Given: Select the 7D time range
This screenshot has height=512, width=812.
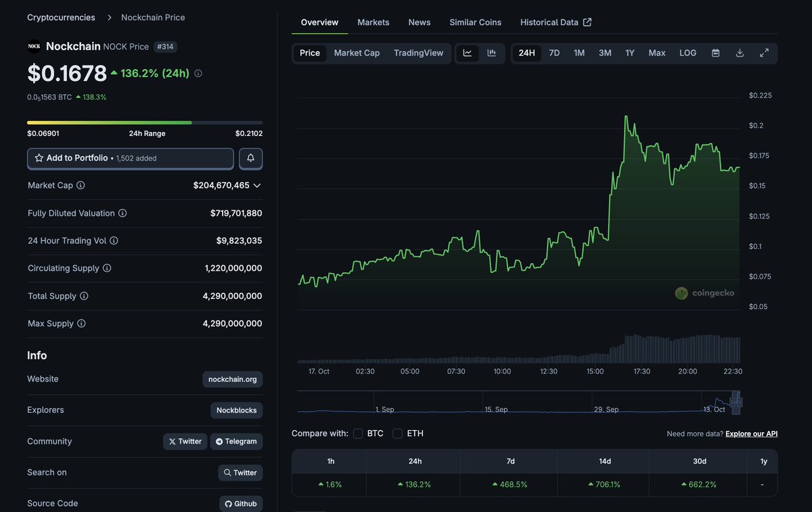Looking at the screenshot, I should (554, 53).
